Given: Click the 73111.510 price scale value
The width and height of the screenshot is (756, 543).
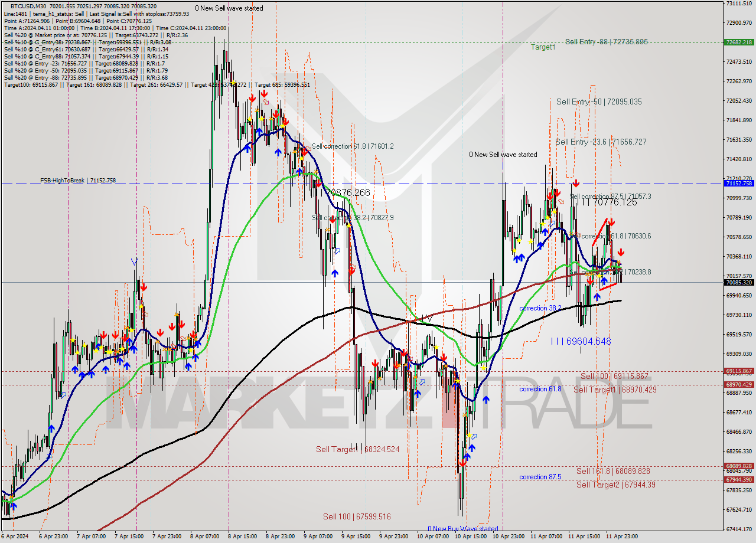Looking at the screenshot, I should coord(738,4).
